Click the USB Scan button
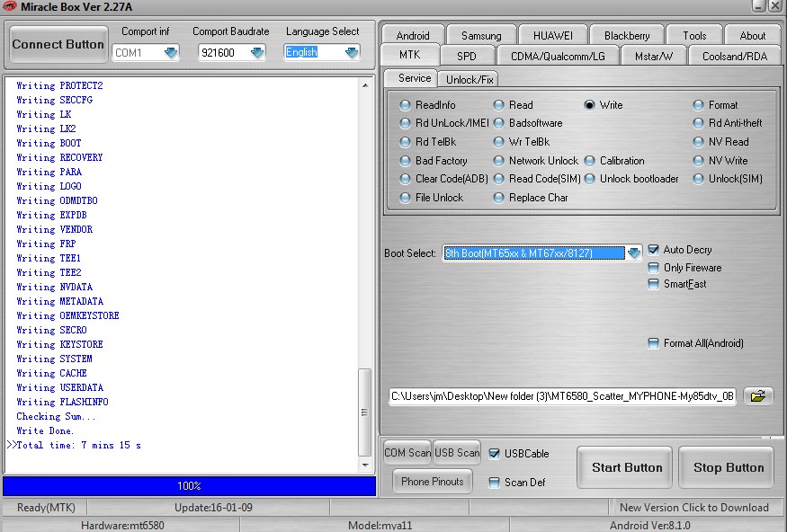Image resolution: width=787 pixels, height=532 pixels. tap(457, 453)
